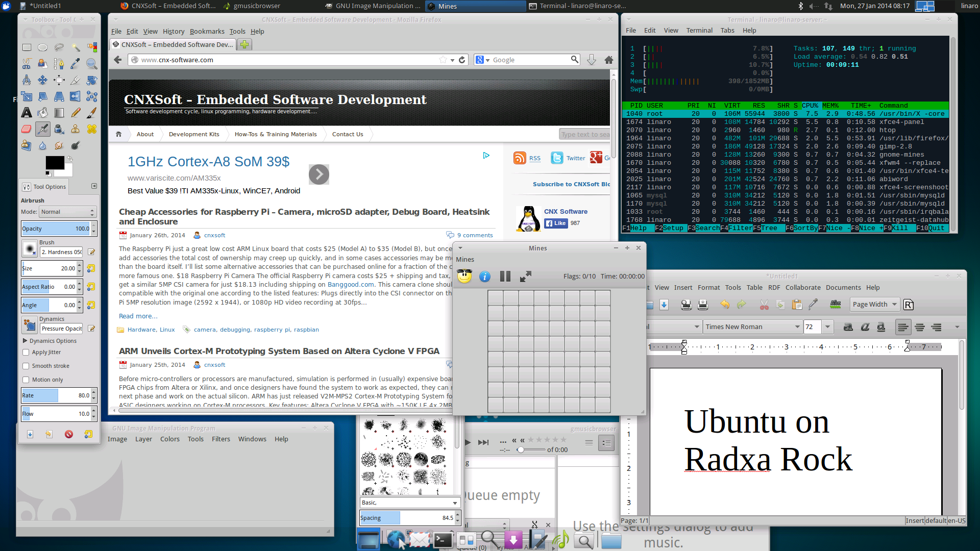
Task: Click the spell check Abc icon in AbiWord
Action: point(836,305)
